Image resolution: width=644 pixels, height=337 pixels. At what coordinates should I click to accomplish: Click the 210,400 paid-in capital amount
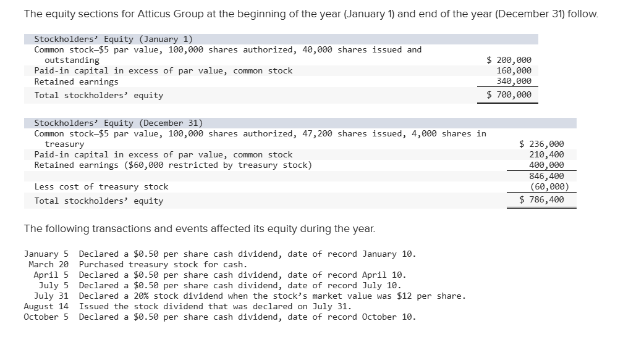[x=546, y=154]
